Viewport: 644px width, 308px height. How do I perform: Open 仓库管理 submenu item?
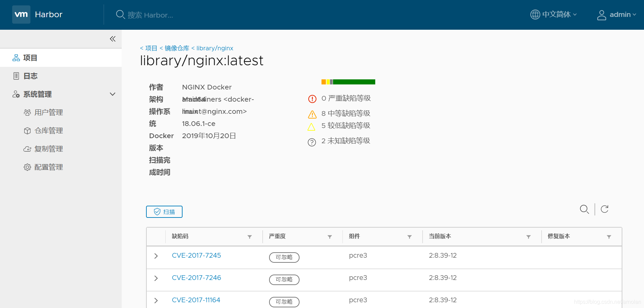point(49,131)
